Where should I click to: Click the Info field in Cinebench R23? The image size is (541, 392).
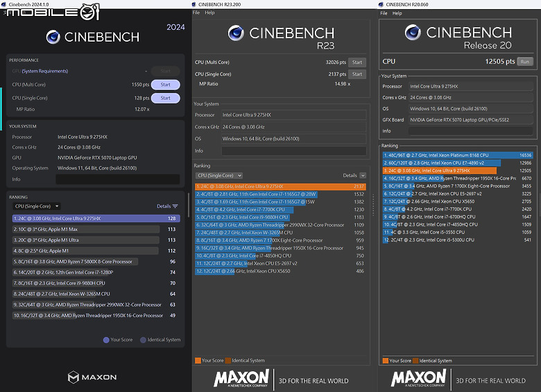293,151
